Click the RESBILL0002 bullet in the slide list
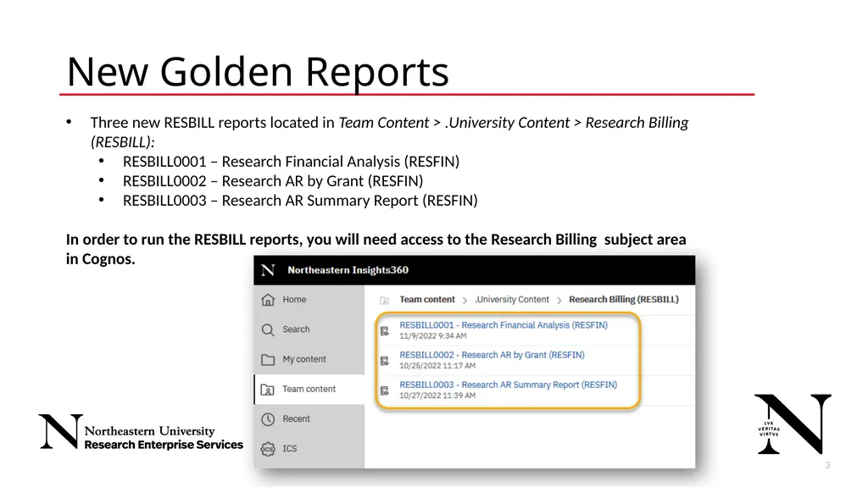Viewport: 868px width, 487px height. click(273, 181)
